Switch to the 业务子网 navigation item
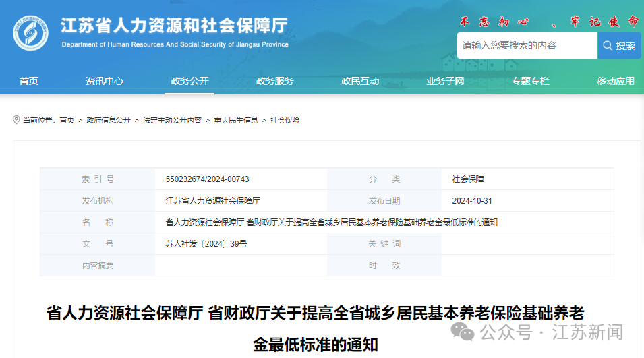Viewport: 644px width, 358px height. click(x=445, y=81)
